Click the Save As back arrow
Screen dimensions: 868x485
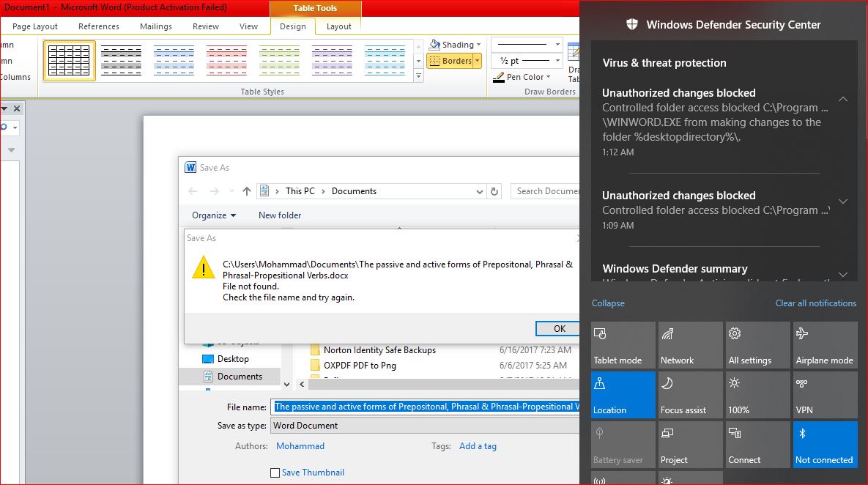click(193, 191)
